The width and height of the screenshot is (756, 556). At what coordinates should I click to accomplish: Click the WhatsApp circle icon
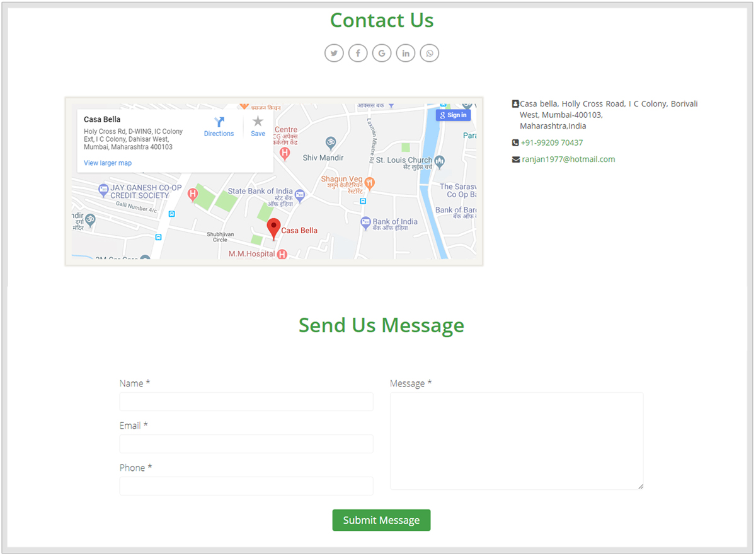(430, 53)
